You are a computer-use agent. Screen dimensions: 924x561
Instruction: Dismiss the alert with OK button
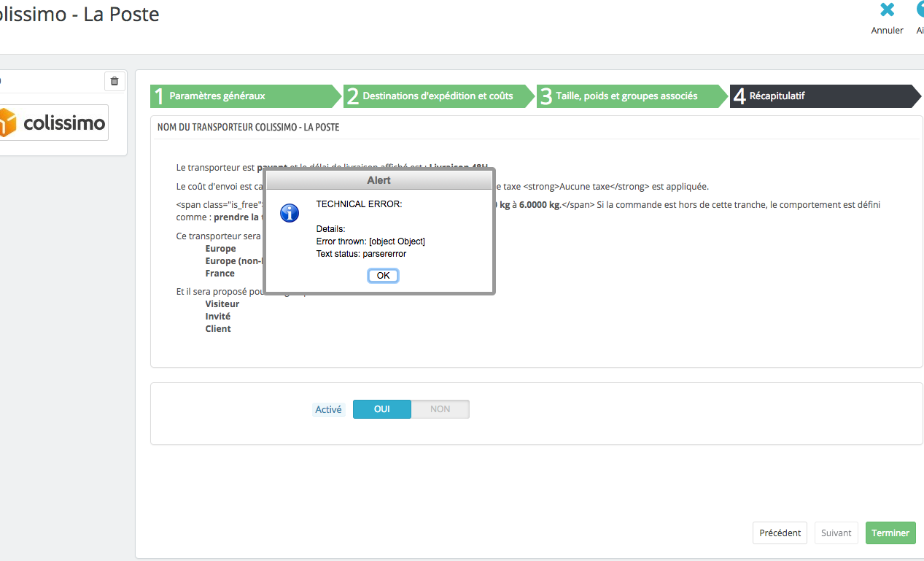coord(383,275)
